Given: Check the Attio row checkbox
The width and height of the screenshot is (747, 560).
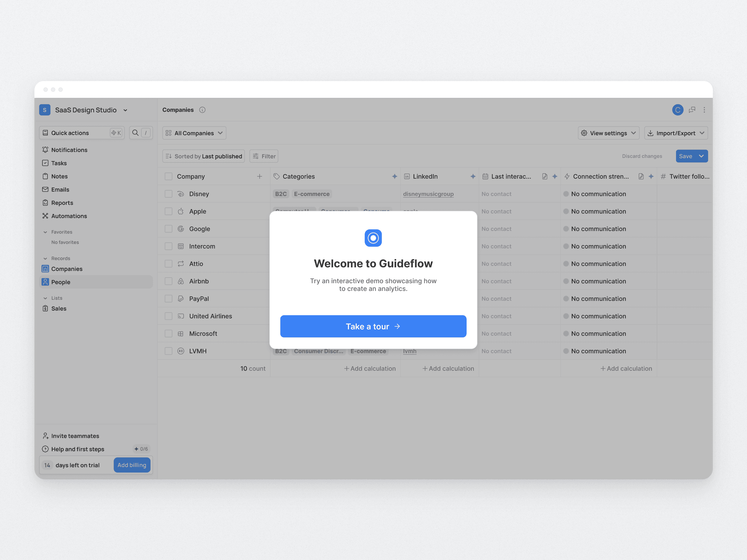Looking at the screenshot, I should pos(169,264).
